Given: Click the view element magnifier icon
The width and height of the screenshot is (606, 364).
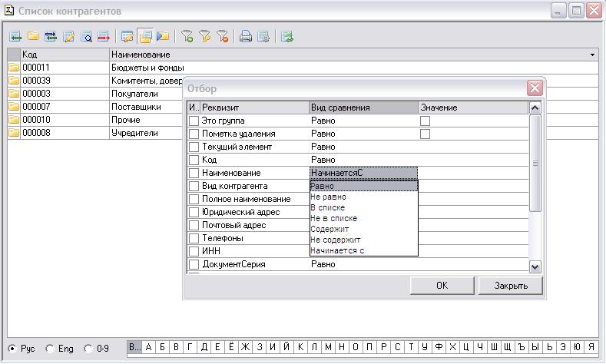Looking at the screenshot, I should click(87, 36).
